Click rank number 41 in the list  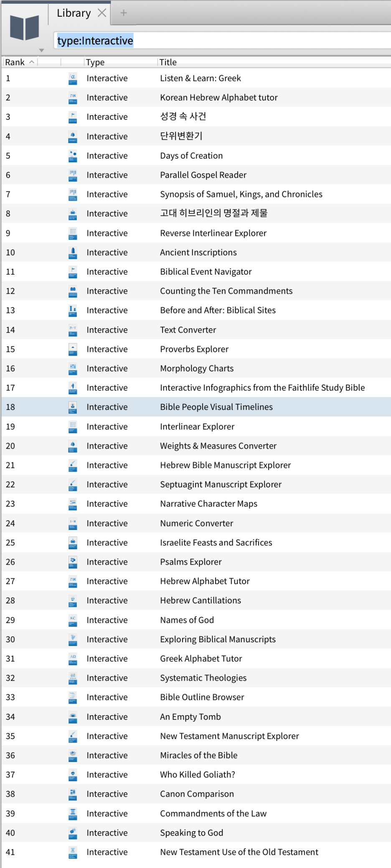click(10, 852)
